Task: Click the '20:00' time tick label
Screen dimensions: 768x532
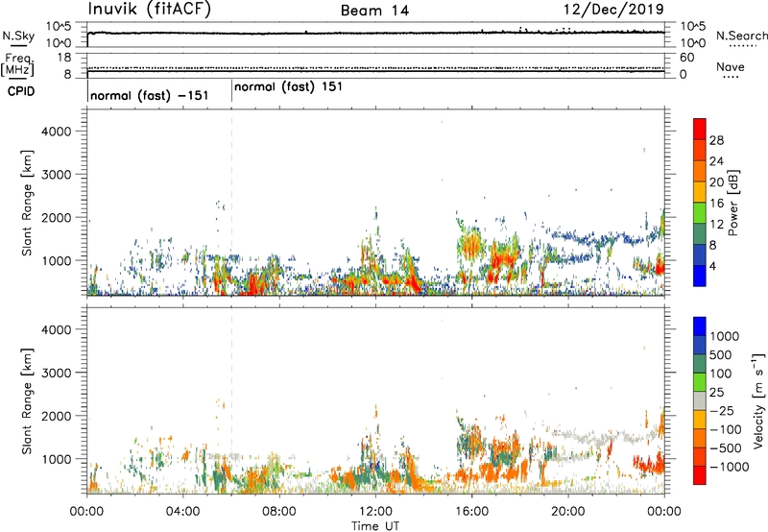Action: [x=568, y=512]
